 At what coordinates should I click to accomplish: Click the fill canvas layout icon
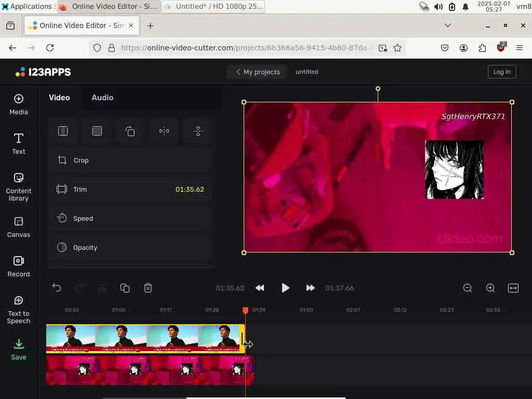pos(97,131)
